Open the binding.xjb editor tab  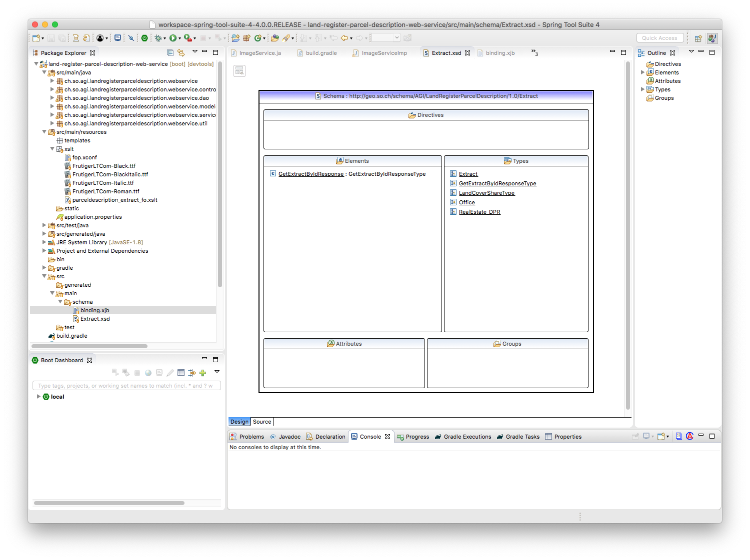496,53
